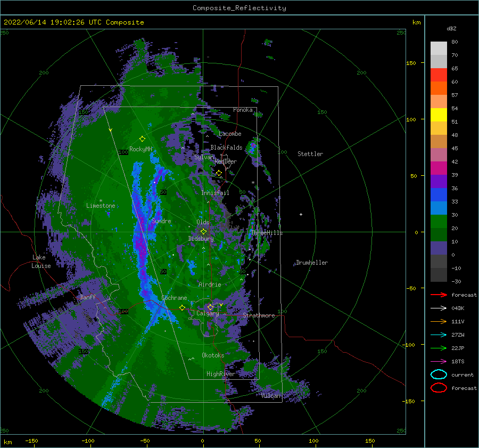Click the dBZ legend heading
The height and width of the screenshot is (448, 479).
(451, 28)
